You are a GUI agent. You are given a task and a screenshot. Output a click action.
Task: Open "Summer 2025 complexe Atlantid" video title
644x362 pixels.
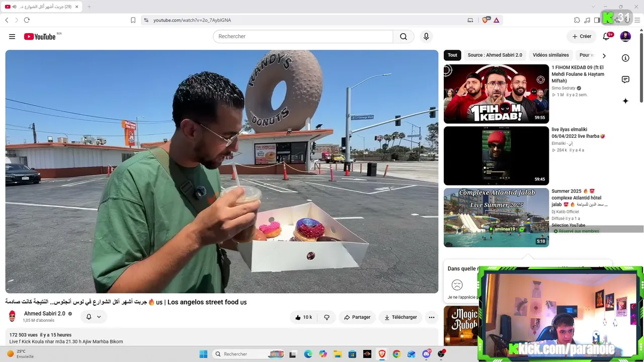pos(580,198)
